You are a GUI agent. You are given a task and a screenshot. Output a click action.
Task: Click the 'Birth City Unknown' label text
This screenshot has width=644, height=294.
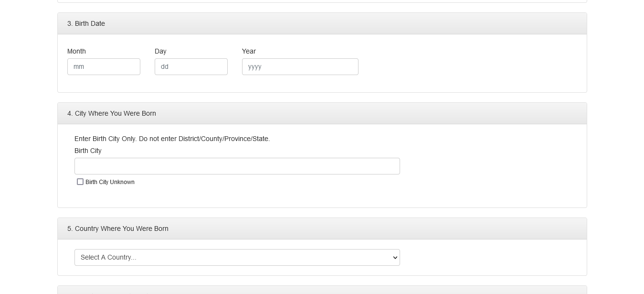(110, 182)
